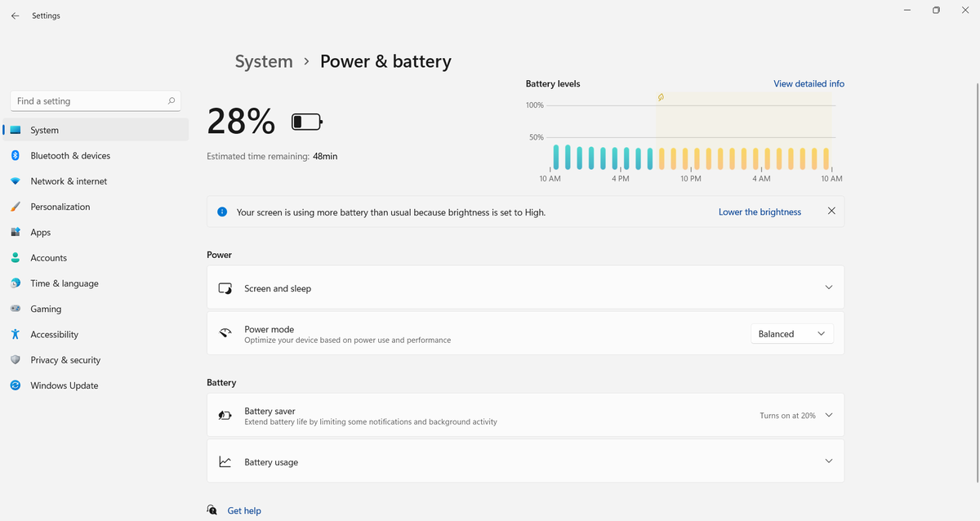This screenshot has width=980, height=521.
Task: Click the blue info icon on brightness banner
Action: tap(221, 211)
